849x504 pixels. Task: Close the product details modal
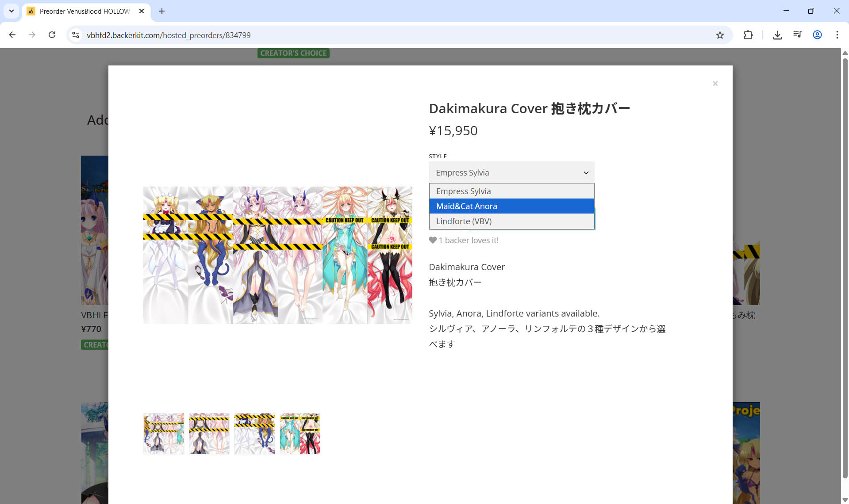pos(715,84)
